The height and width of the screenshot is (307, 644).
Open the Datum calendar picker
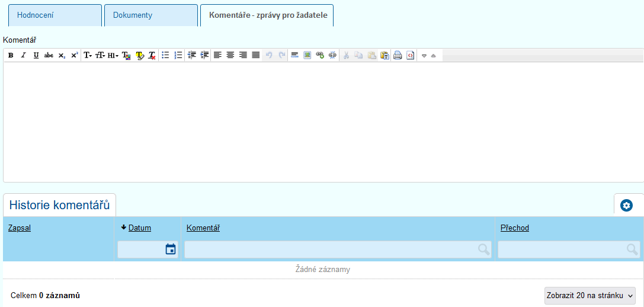[171, 249]
